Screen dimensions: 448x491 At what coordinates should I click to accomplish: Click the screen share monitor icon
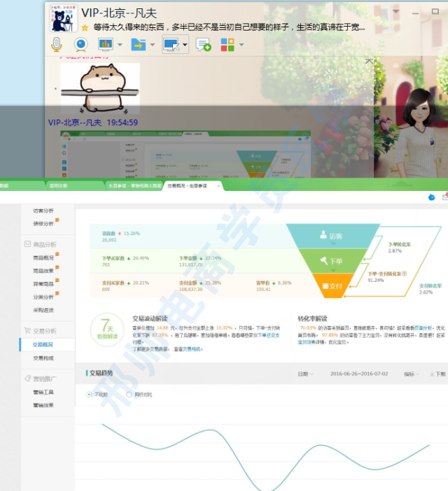(x=171, y=44)
